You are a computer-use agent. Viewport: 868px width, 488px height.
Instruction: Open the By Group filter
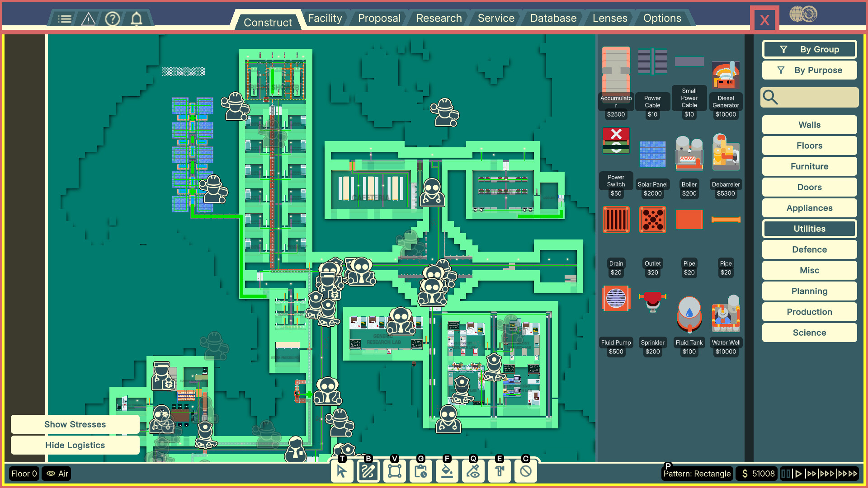[x=809, y=49]
